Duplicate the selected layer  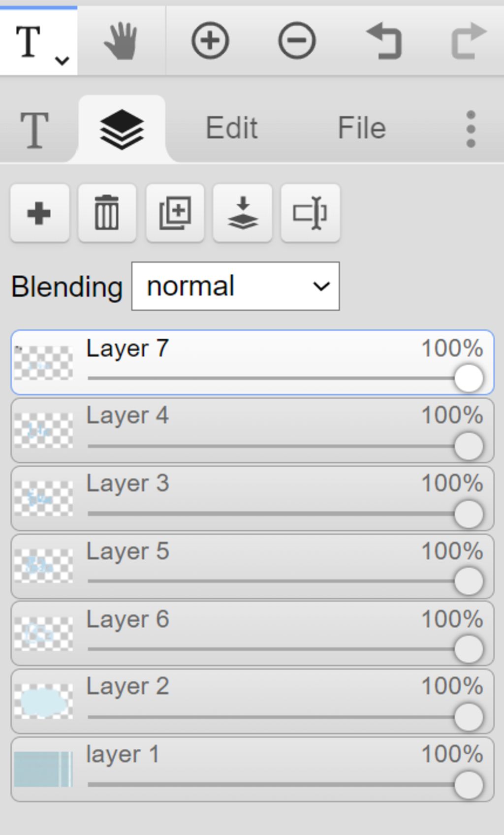pos(175,213)
